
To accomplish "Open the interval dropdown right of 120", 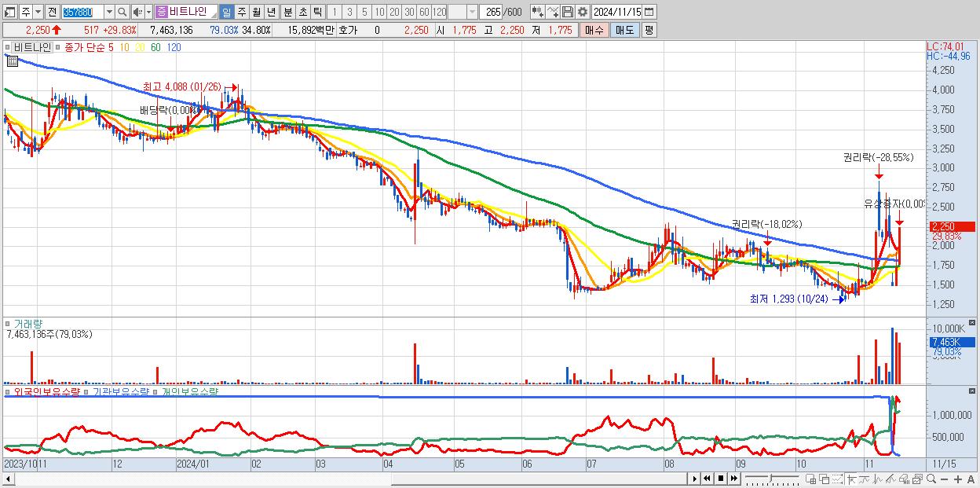I will (472, 12).
